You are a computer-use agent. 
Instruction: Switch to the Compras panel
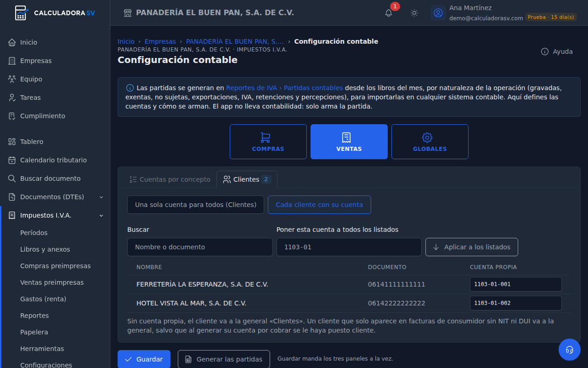click(x=268, y=142)
